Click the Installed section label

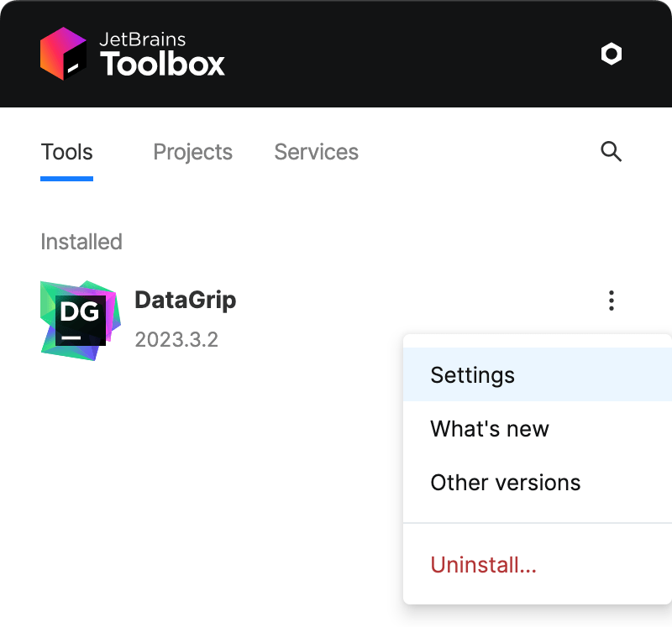click(x=81, y=242)
